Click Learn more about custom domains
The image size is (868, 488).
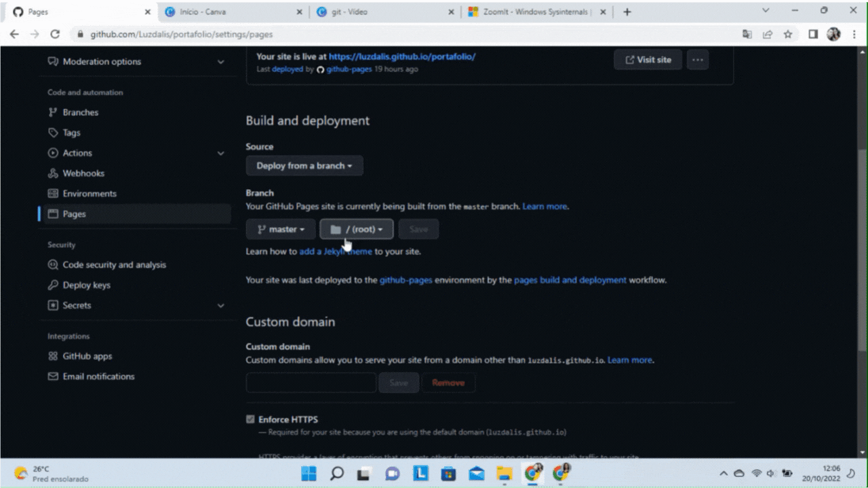(x=629, y=361)
